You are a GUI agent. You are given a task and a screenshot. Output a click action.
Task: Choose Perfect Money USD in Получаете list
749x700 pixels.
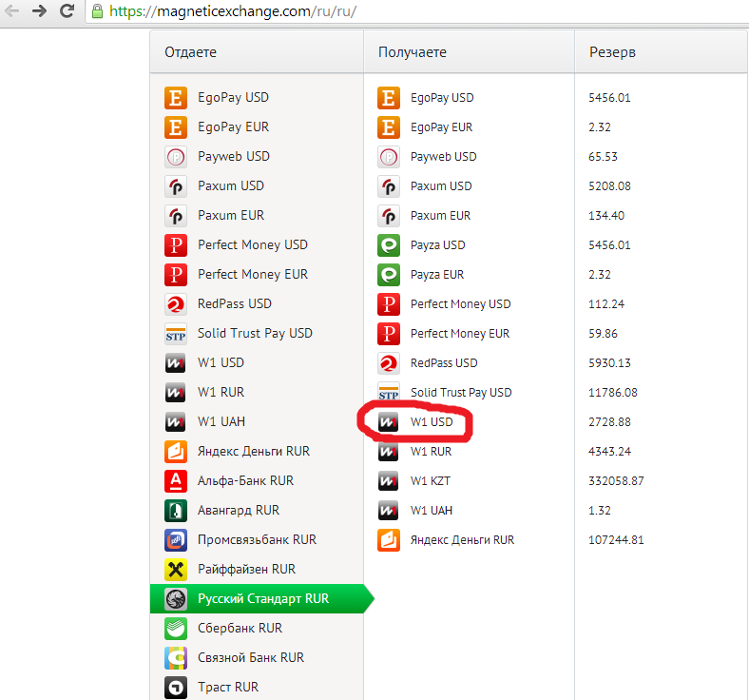[x=461, y=304]
